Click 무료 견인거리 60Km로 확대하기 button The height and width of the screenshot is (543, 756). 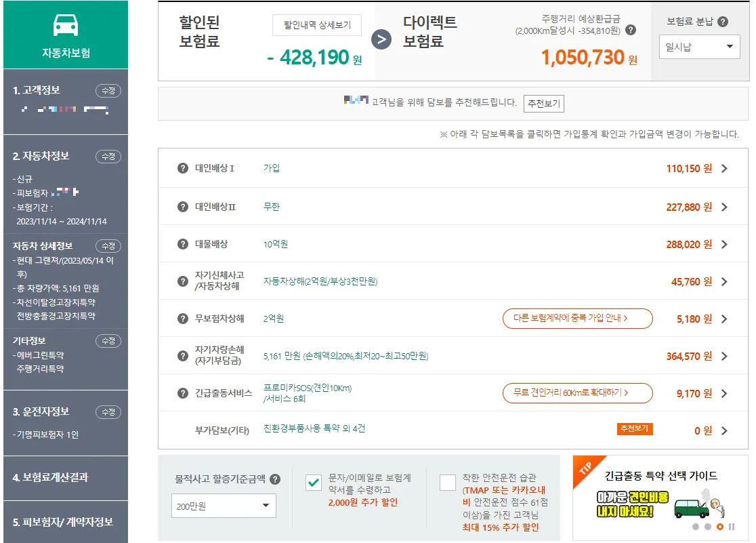point(577,393)
